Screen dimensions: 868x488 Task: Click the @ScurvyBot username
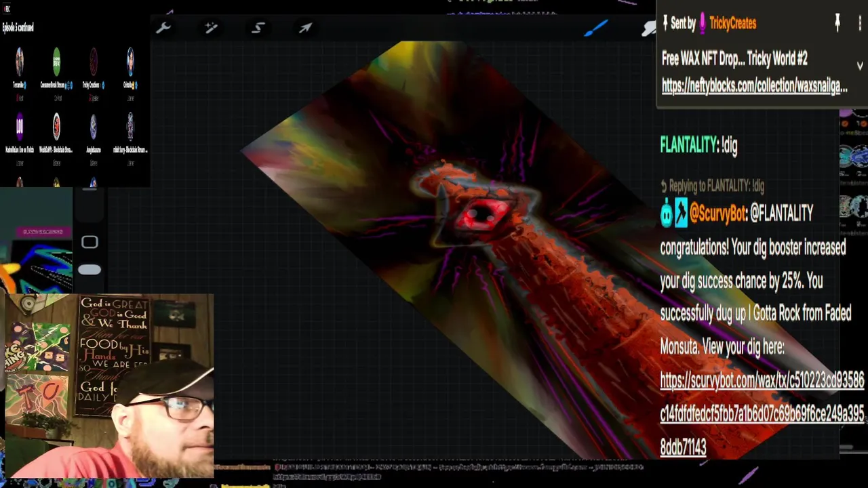coord(717,213)
